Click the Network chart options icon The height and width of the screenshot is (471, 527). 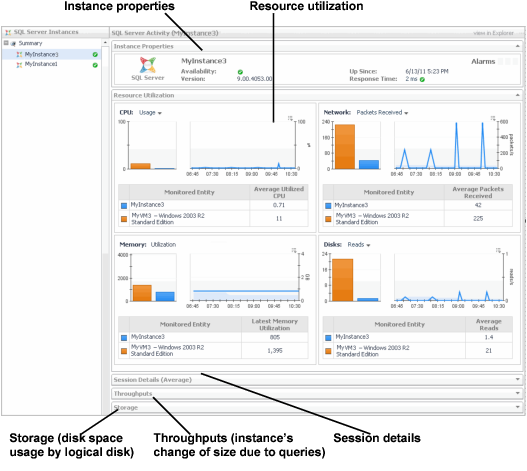pos(493,118)
